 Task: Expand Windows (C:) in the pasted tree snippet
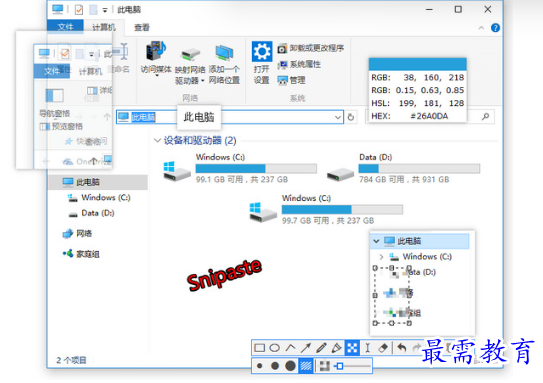(381, 257)
